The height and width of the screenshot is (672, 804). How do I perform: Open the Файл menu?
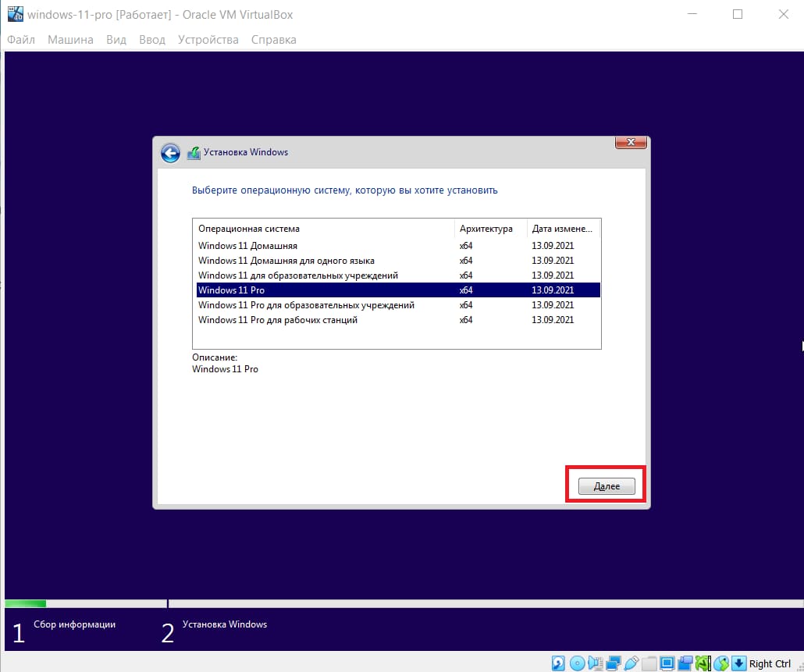click(x=21, y=40)
